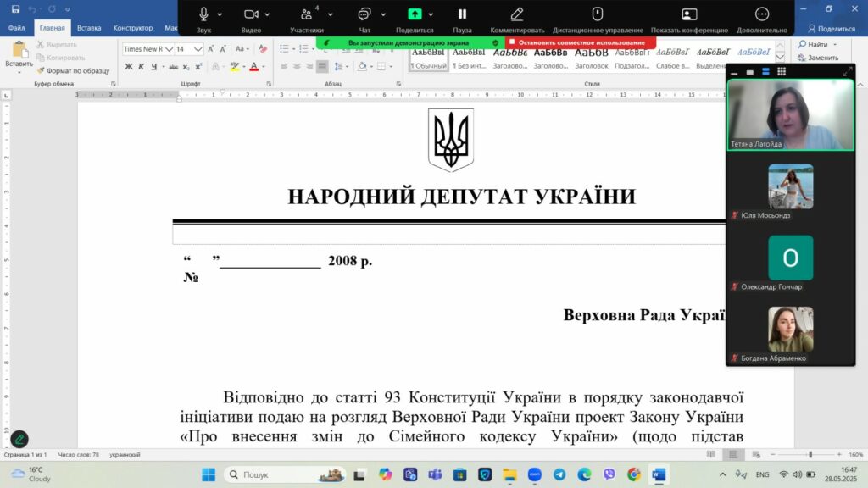Click Format Painter (Формат по образцу)
The image size is (868, 488).
(x=74, y=71)
